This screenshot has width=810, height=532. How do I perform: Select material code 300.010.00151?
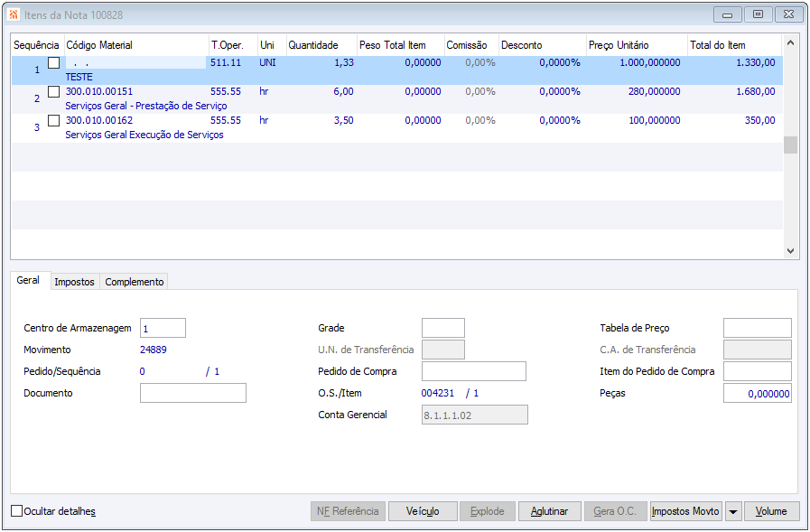click(x=99, y=91)
